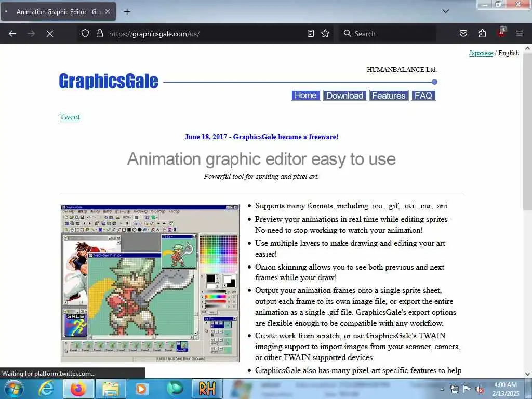Open Windows Explorer folder from taskbar
Screen dimensions: 532x399
[x=111, y=389]
